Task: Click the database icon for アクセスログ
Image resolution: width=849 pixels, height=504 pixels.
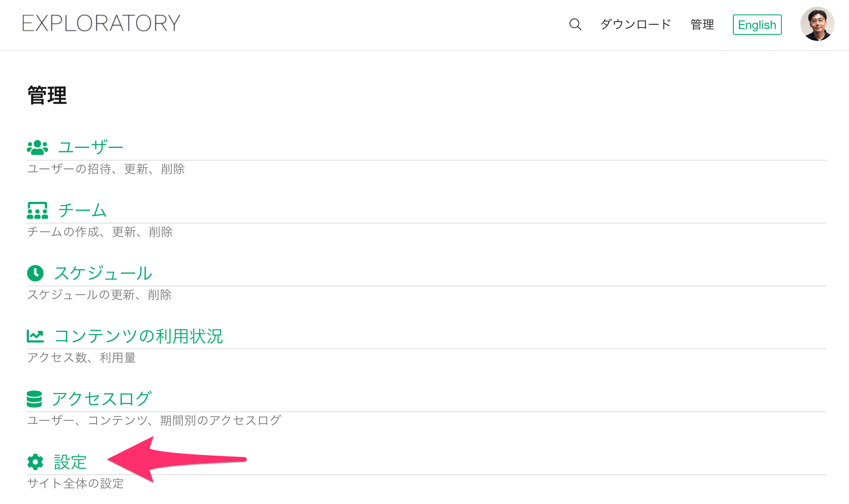Action: tap(34, 399)
